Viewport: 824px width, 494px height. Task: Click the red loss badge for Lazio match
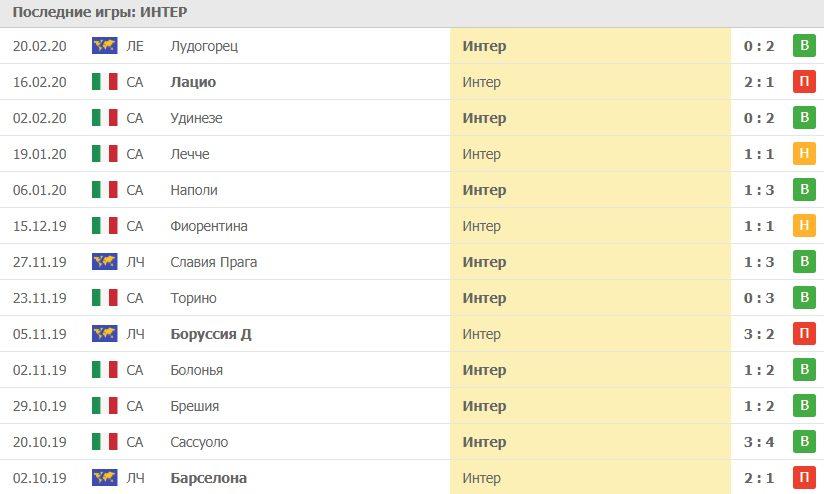point(804,82)
